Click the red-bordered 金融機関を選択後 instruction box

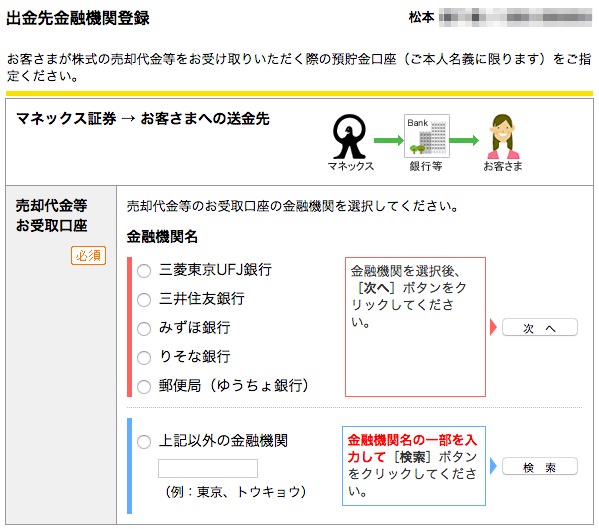click(x=415, y=327)
